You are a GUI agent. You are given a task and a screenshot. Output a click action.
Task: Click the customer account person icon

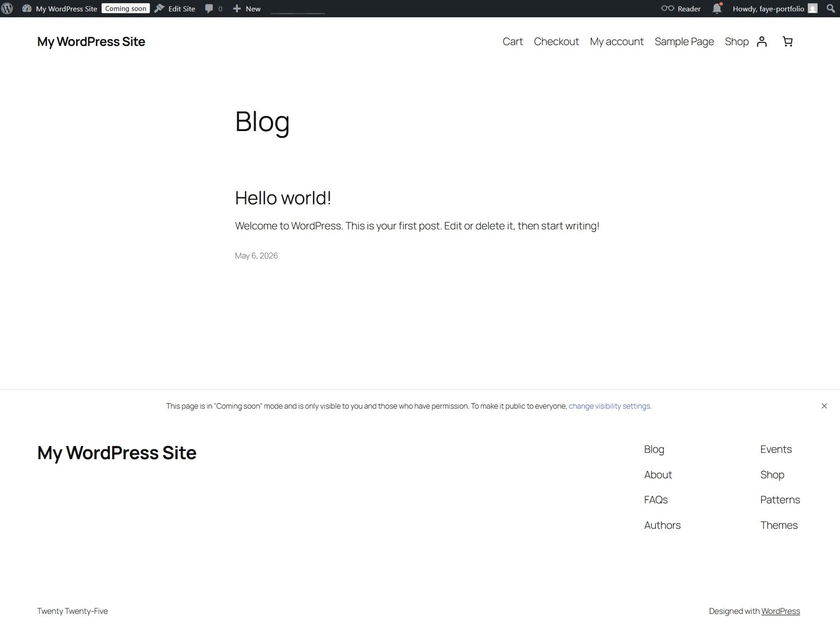[762, 41]
